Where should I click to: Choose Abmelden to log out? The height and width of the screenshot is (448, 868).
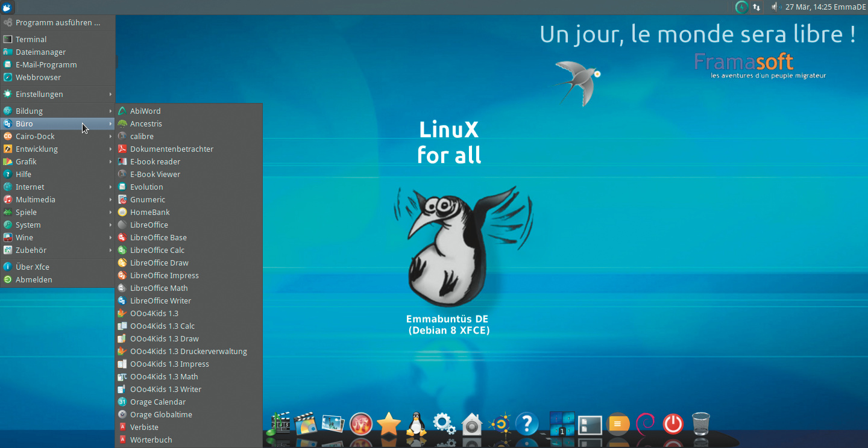pyautogui.click(x=58, y=279)
